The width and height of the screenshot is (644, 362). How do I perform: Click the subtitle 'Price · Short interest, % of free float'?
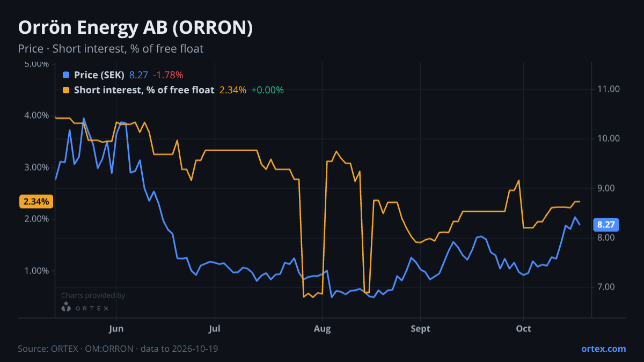111,49
